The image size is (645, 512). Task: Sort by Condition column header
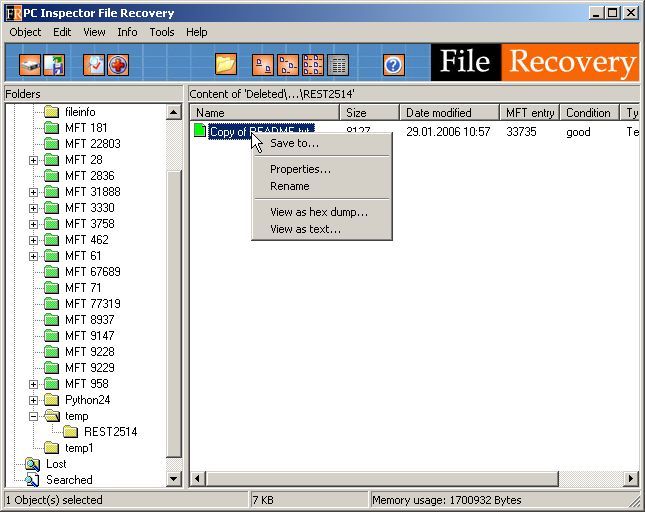[x=589, y=112]
